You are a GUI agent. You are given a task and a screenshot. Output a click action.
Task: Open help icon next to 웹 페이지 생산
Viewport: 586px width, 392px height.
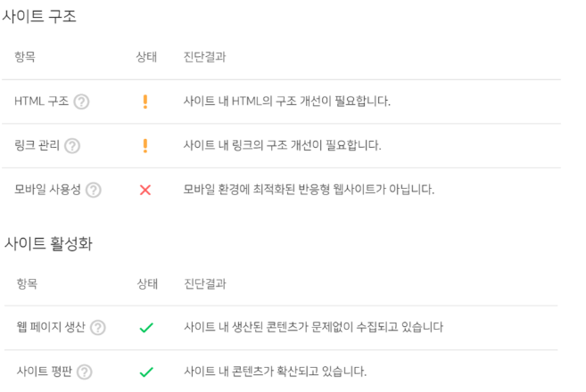[98, 328]
